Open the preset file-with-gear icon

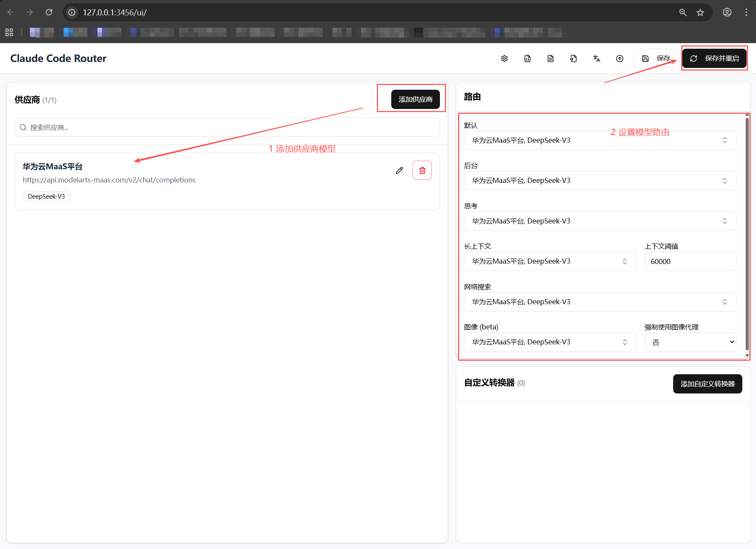point(574,59)
